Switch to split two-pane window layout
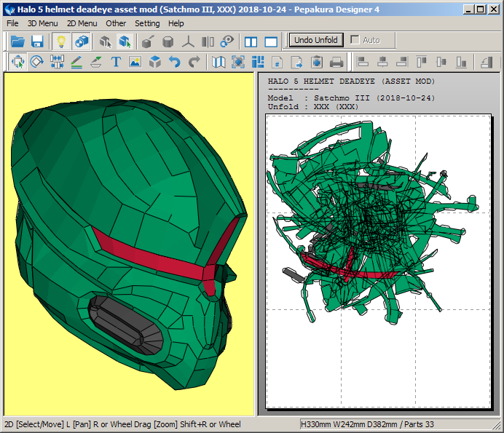This screenshot has height=433, width=504. click(251, 41)
